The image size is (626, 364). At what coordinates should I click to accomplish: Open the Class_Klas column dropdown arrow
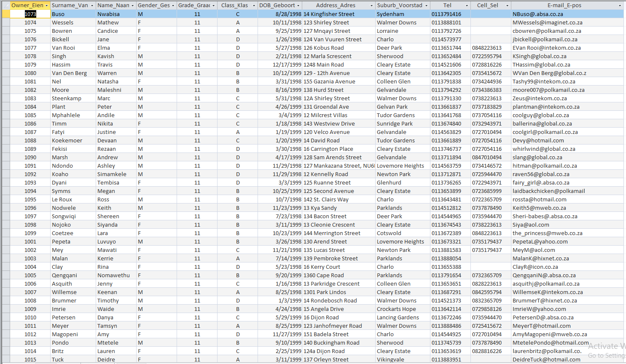[x=254, y=5]
